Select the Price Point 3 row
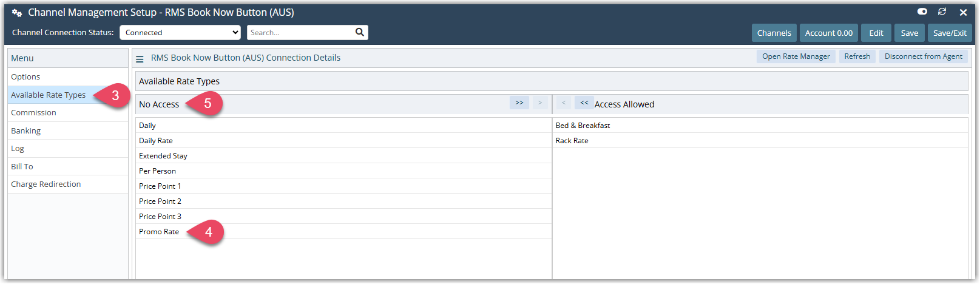The image size is (980, 284). pos(343,217)
